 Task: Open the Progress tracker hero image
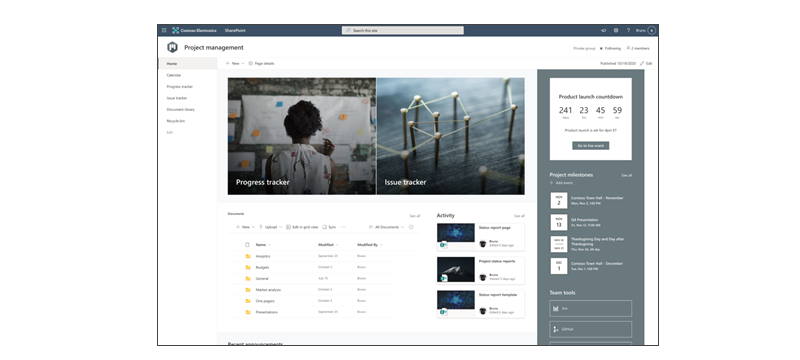coord(302,136)
